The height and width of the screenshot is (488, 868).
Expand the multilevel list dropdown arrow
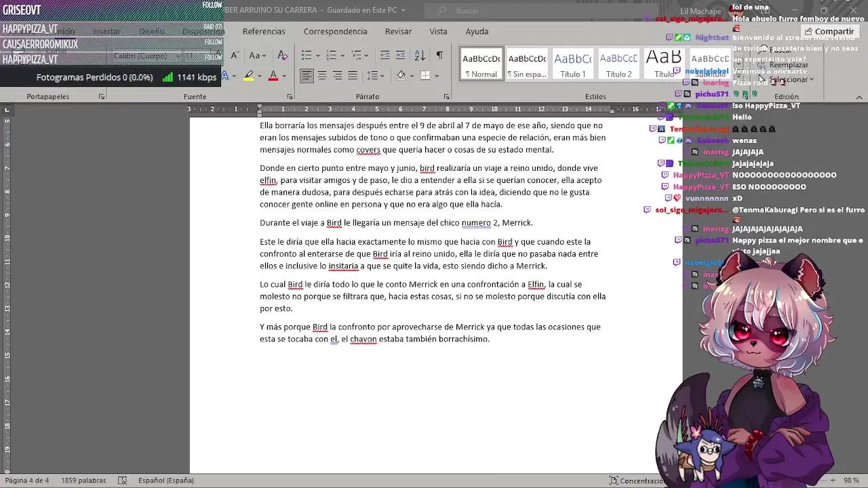[x=367, y=56]
